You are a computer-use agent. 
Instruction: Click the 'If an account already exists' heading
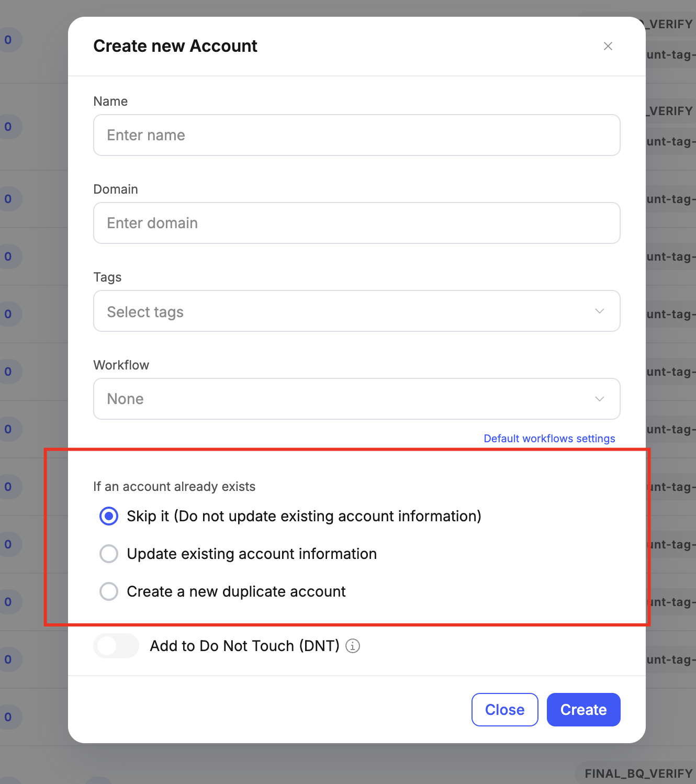coord(174,487)
